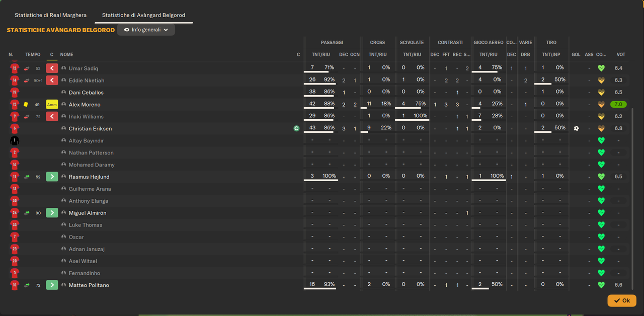Switch to Statistiche di Real Marghera tab
This screenshot has height=316, width=644.
50,15
